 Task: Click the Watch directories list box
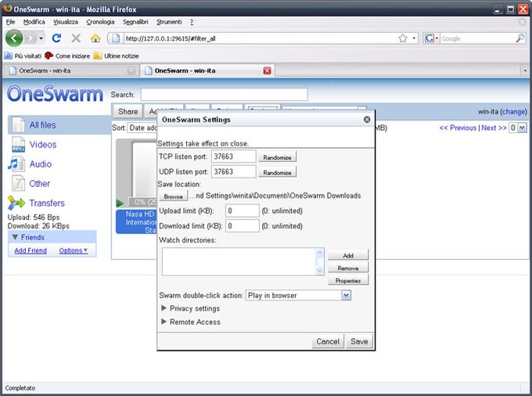(x=243, y=261)
